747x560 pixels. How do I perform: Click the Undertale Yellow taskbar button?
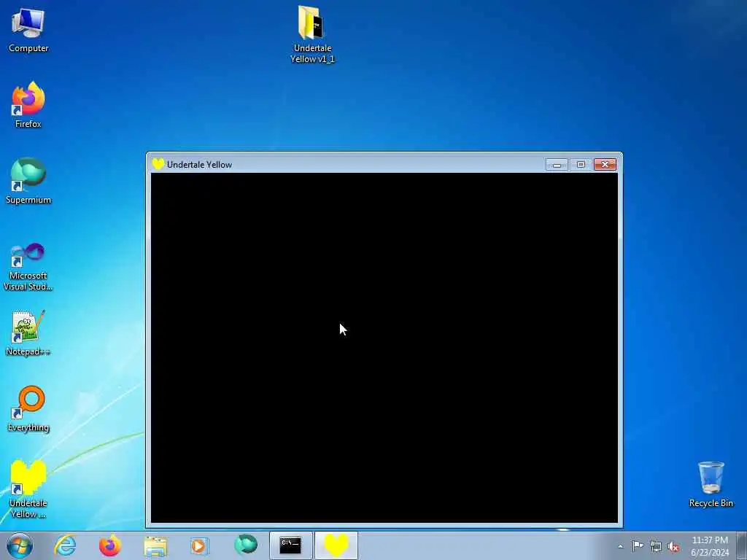pyautogui.click(x=336, y=545)
